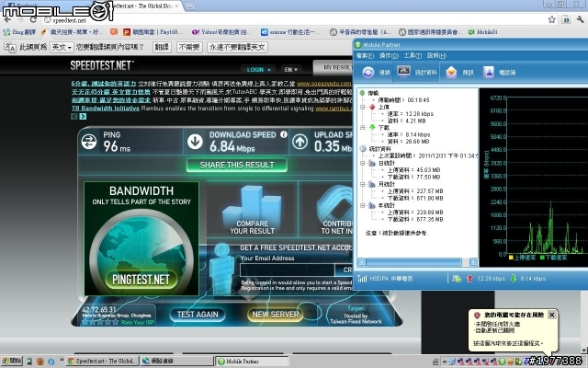Image resolution: width=588 pixels, height=368 pixels.
Task: Click the Ping arrows icon on Speedtest
Action: 89,142
